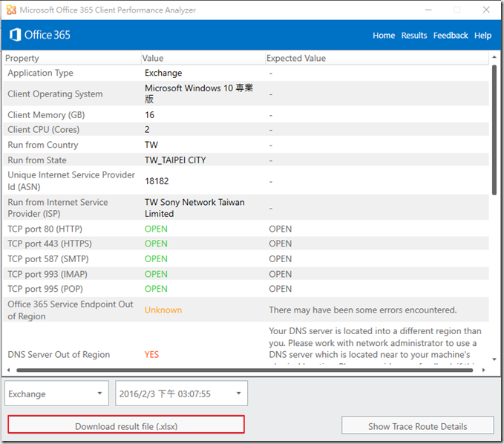The height and width of the screenshot is (444, 504).
Task: Click the Office 365 logo in the header
Action: (x=40, y=35)
